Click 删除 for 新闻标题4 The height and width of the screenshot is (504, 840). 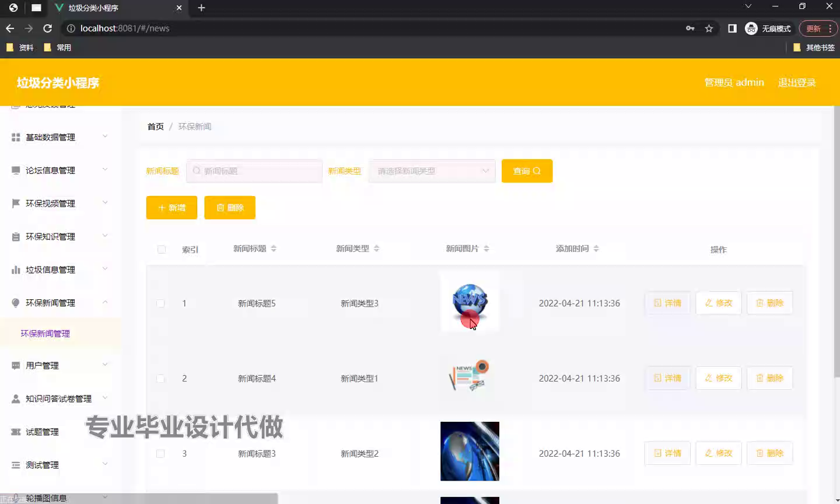tap(770, 379)
